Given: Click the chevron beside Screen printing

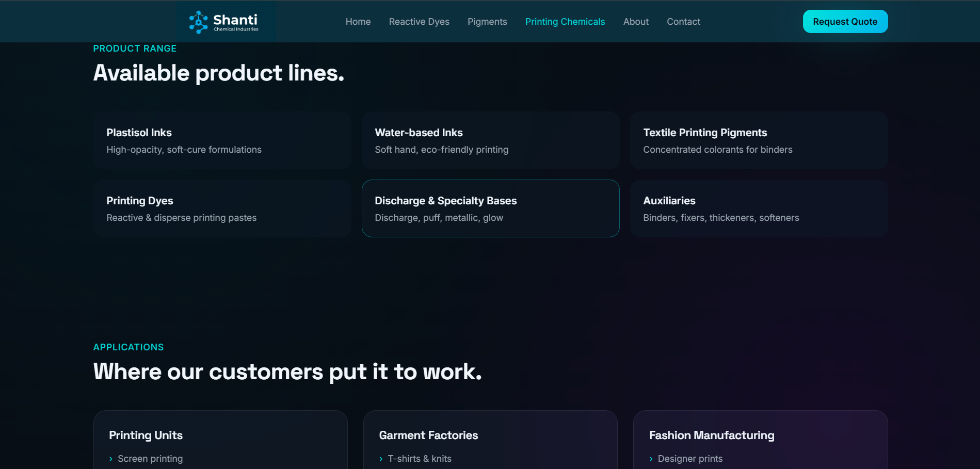Looking at the screenshot, I should coord(111,459).
